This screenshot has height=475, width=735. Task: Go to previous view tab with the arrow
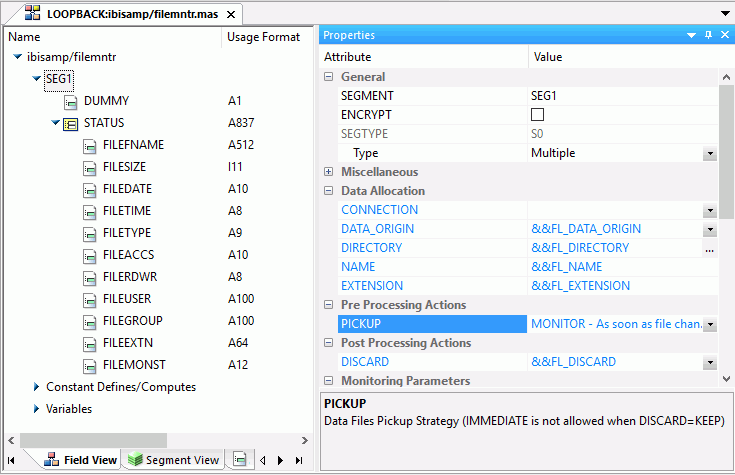coord(262,460)
